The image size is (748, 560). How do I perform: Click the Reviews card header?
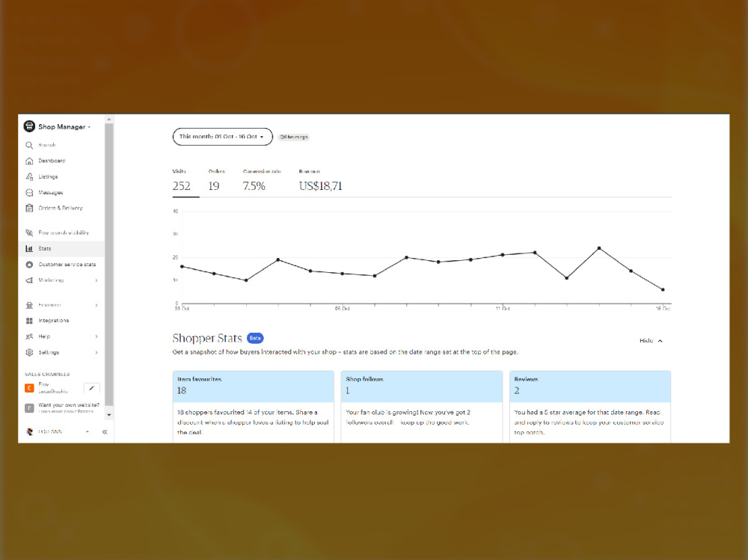pos(590,387)
